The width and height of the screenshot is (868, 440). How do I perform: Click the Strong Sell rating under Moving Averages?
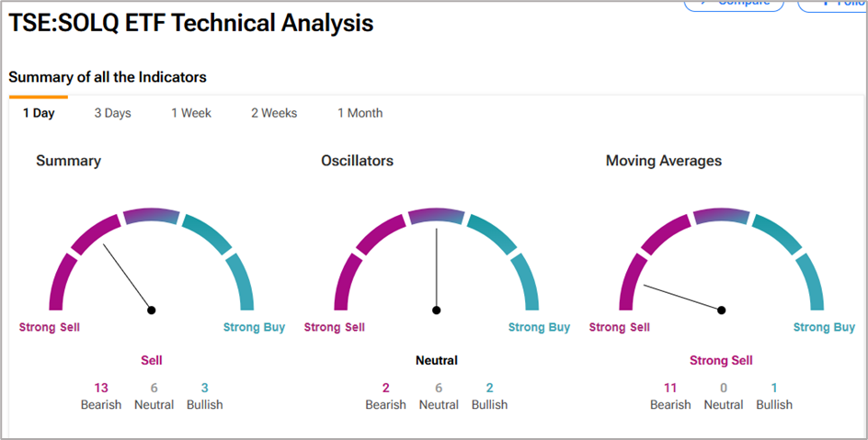click(x=721, y=360)
